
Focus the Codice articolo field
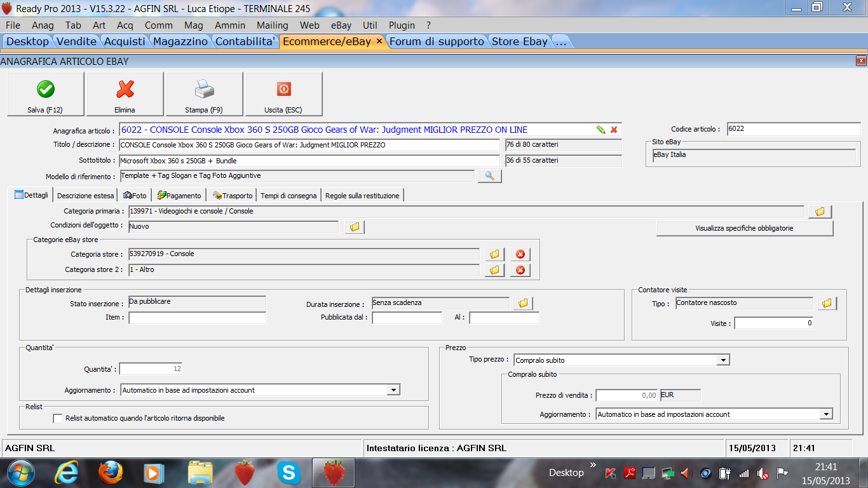794,129
